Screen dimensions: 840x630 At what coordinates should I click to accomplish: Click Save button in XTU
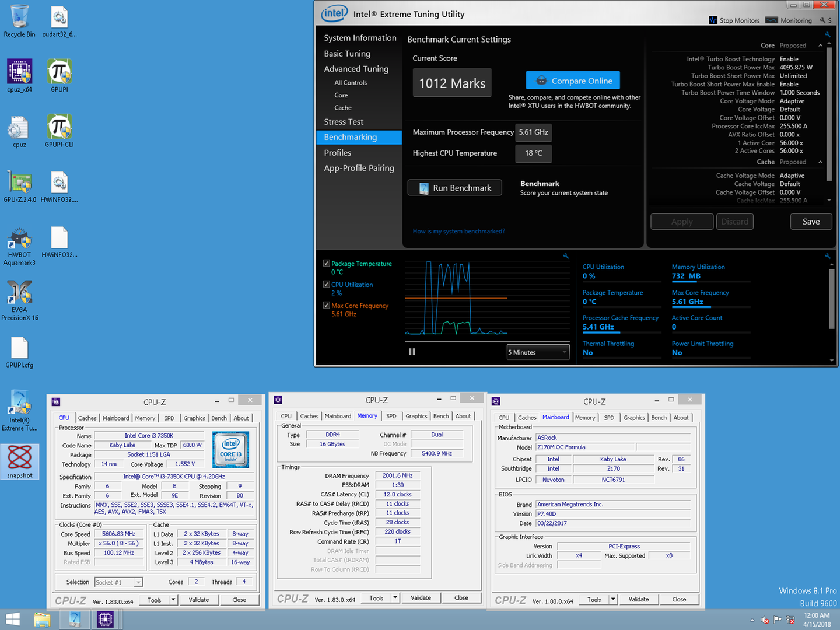coord(811,222)
